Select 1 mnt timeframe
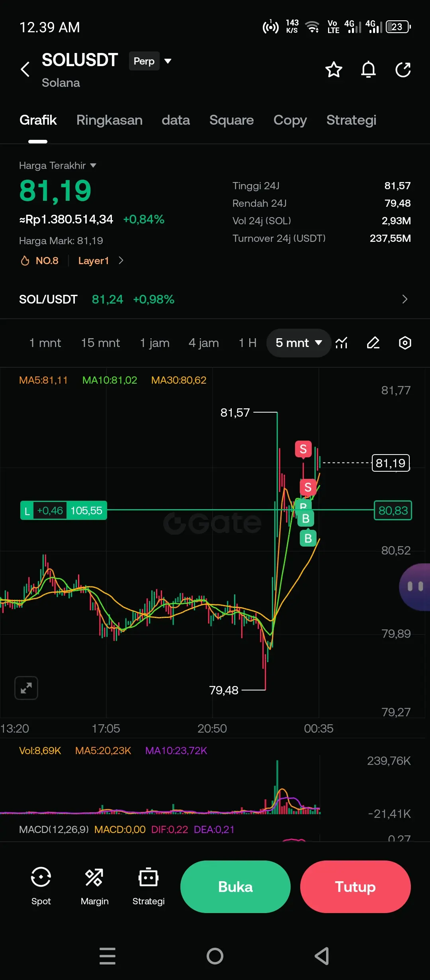 click(x=45, y=343)
